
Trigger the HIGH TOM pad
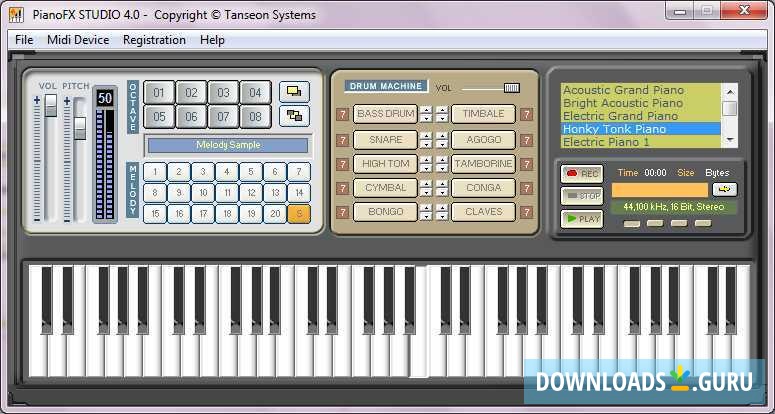click(x=386, y=164)
